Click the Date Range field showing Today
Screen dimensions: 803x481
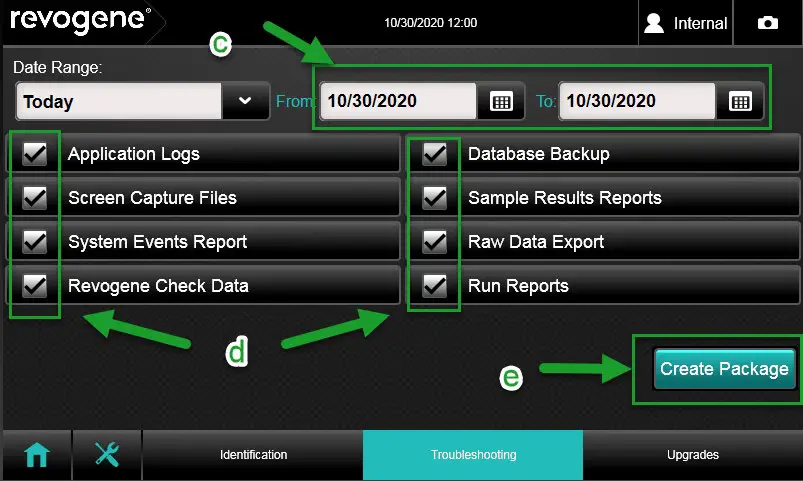point(119,101)
